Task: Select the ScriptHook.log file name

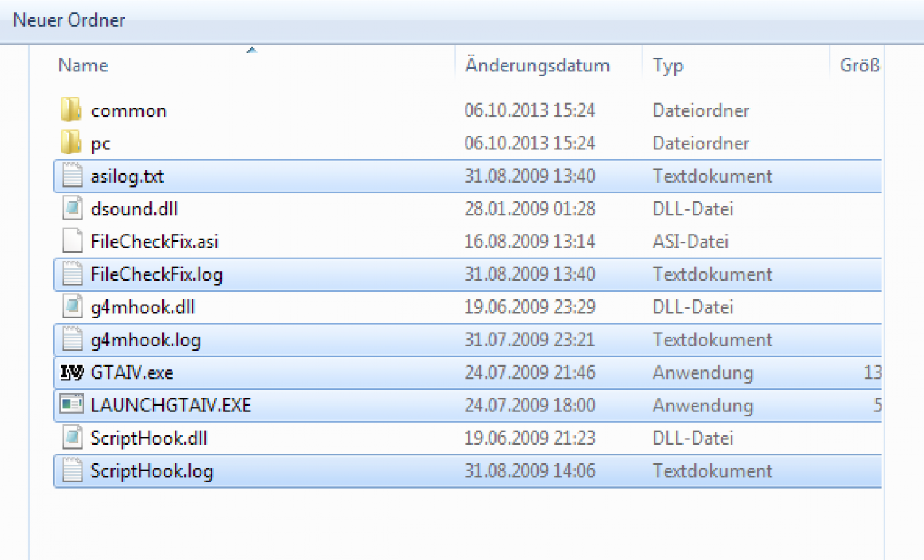Action: point(152,471)
